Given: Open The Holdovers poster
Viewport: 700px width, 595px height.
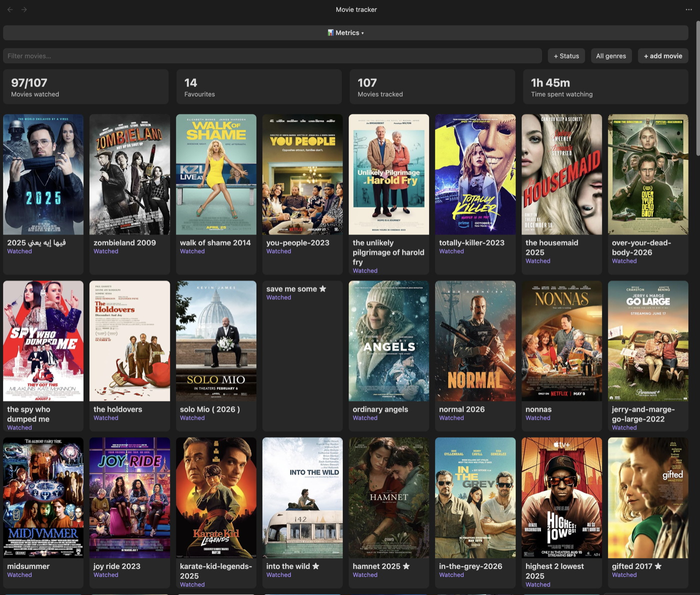Looking at the screenshot, I should point(129,341).
